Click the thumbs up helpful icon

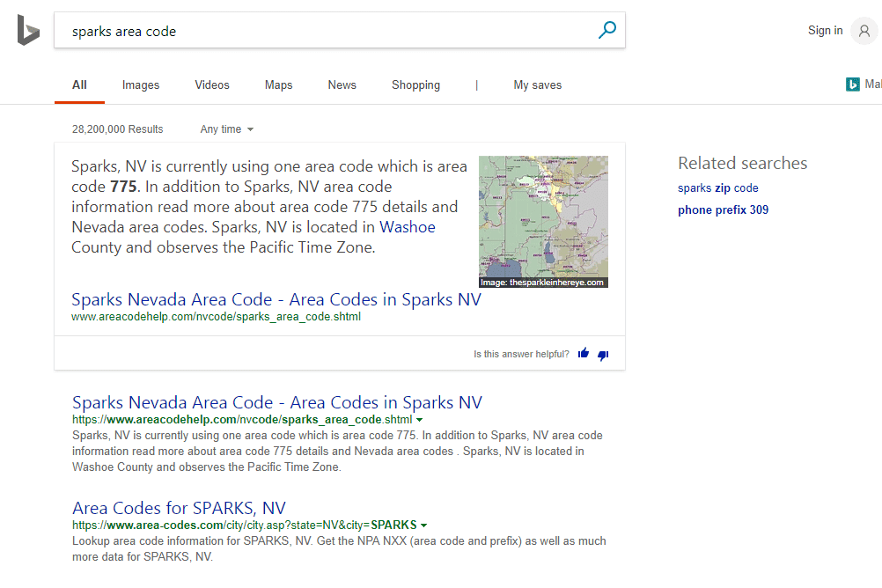[x=584, y=354]
